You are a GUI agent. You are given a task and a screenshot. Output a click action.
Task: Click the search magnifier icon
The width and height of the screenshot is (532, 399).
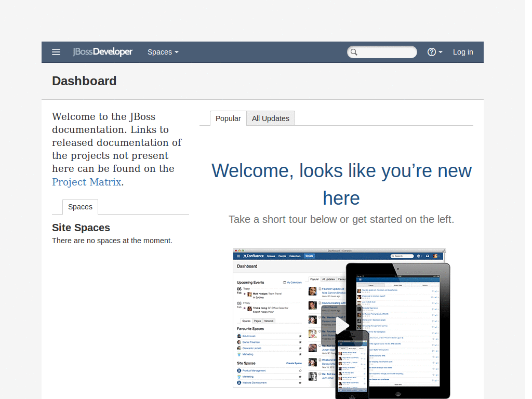354,52
